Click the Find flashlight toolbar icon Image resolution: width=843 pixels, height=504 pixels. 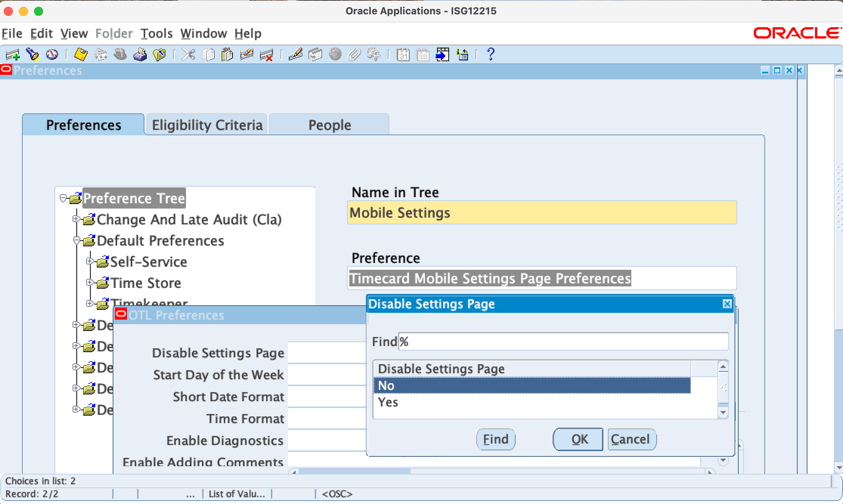[33, 55]
